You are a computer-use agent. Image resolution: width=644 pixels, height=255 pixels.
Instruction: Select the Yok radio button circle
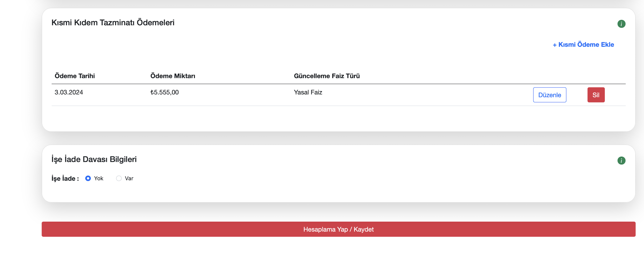coord(88,178)
